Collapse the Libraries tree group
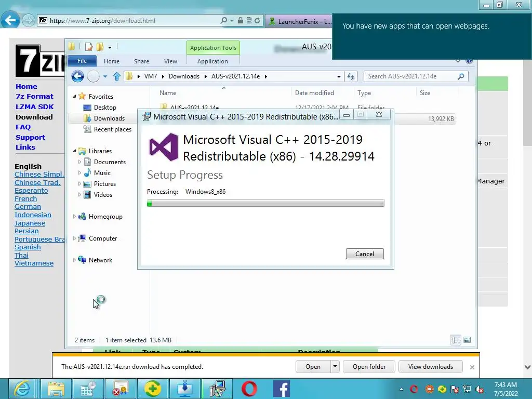 pos(74,151)
